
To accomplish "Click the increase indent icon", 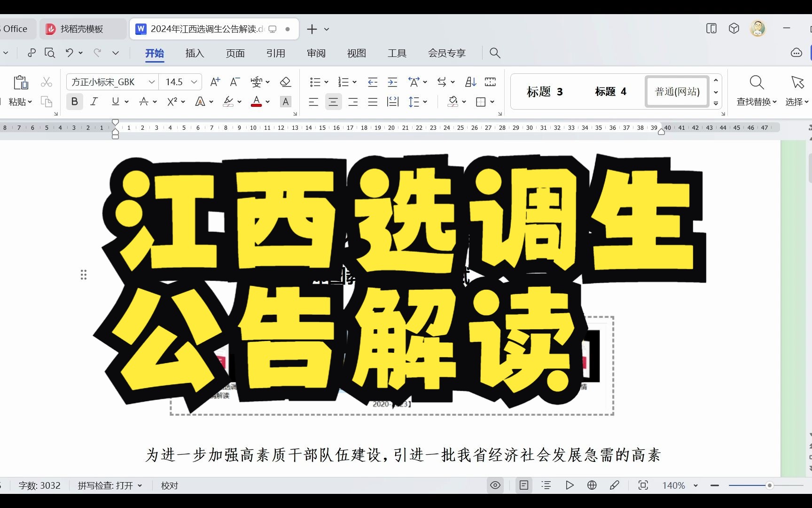I will (392, 82).
